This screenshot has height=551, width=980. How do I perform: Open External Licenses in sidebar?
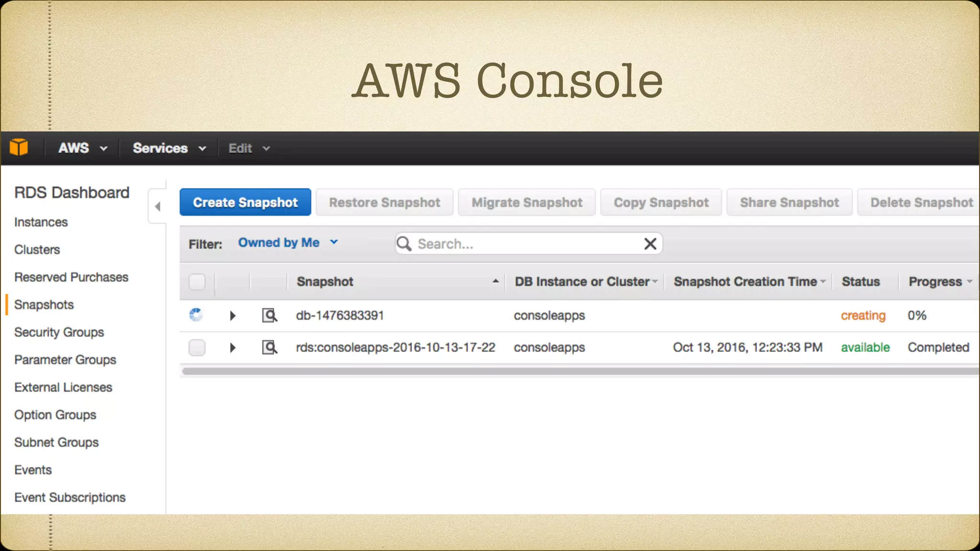(63, 387)
